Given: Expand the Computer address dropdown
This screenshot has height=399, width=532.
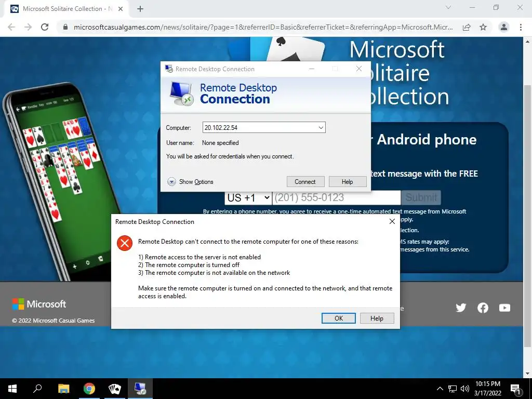Looking at the screenshot, I should pos(321,128).
